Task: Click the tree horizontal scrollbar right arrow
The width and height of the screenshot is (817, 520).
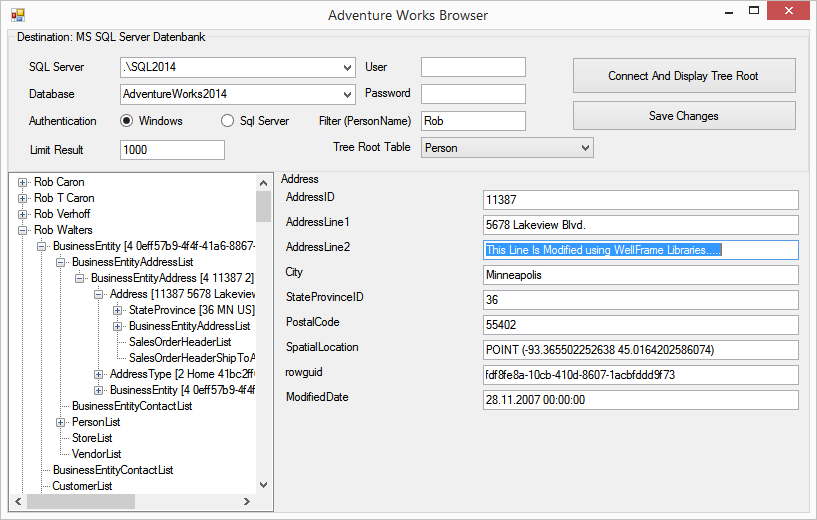Action: point(247,501)
